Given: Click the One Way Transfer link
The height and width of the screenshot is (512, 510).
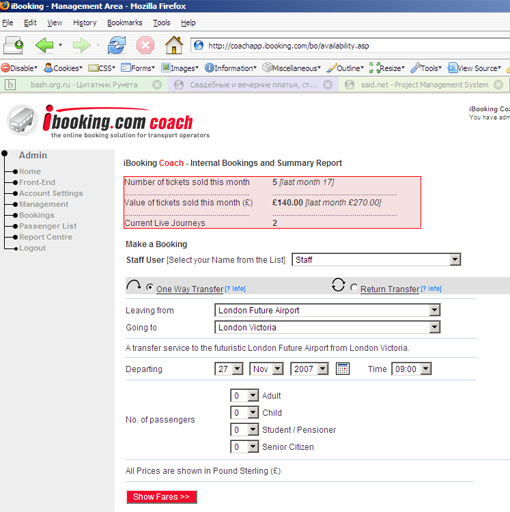Looking at the screenshot, I should [190, 289].
